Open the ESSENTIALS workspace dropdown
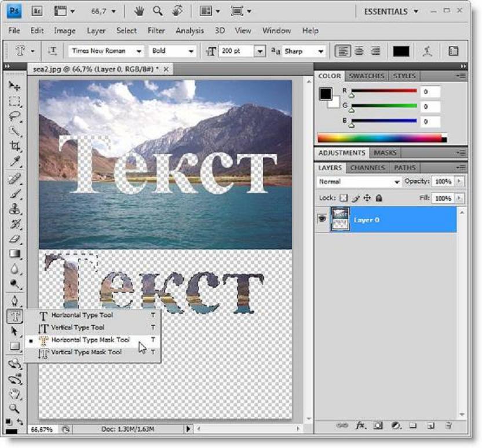The width and height of the screenshot is (482, 448). pos(391,12)
